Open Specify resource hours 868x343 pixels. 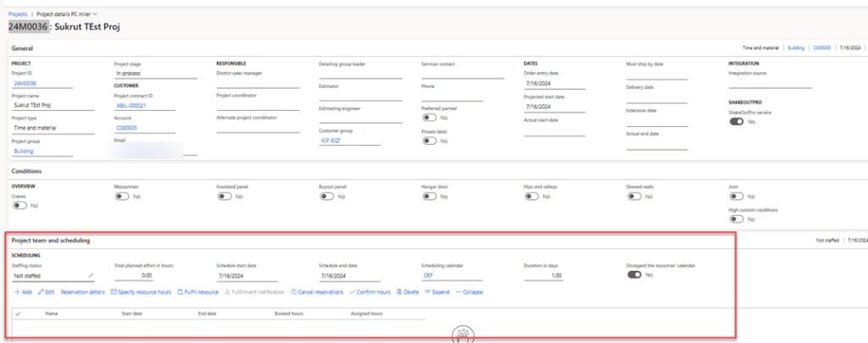141,291
